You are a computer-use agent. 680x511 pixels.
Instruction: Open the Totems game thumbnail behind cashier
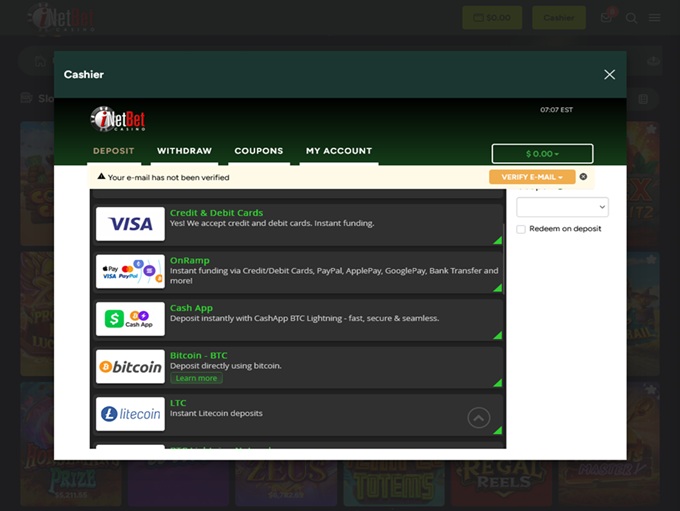[394, 482]
